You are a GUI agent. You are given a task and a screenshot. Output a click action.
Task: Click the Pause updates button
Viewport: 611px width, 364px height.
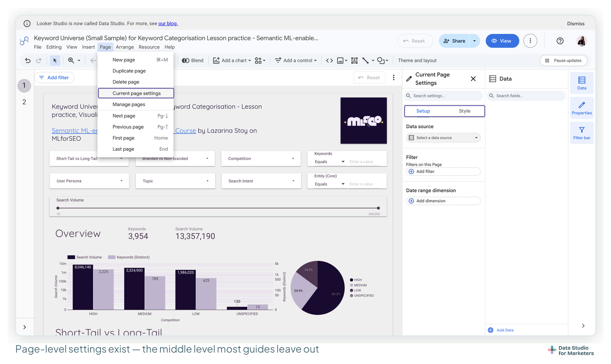point(563,60)
